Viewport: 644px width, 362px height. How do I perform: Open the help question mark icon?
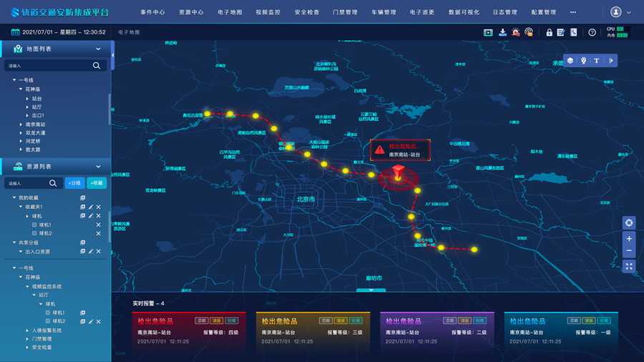click(592, 32)
